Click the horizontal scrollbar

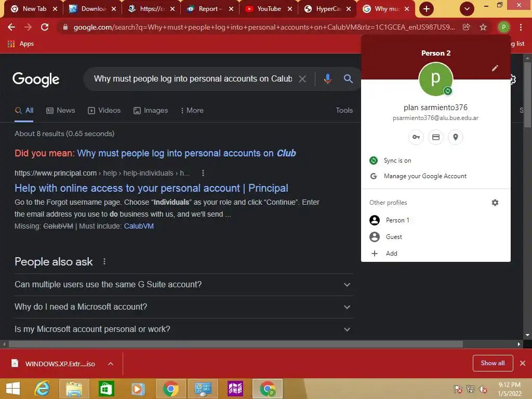pos(235,344)
